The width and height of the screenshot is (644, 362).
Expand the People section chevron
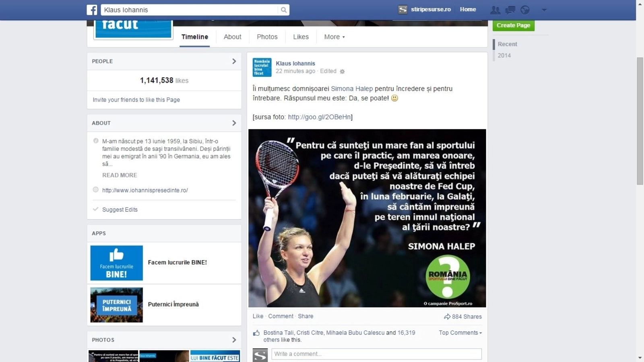pyautogui.click(x=234, y=61)
